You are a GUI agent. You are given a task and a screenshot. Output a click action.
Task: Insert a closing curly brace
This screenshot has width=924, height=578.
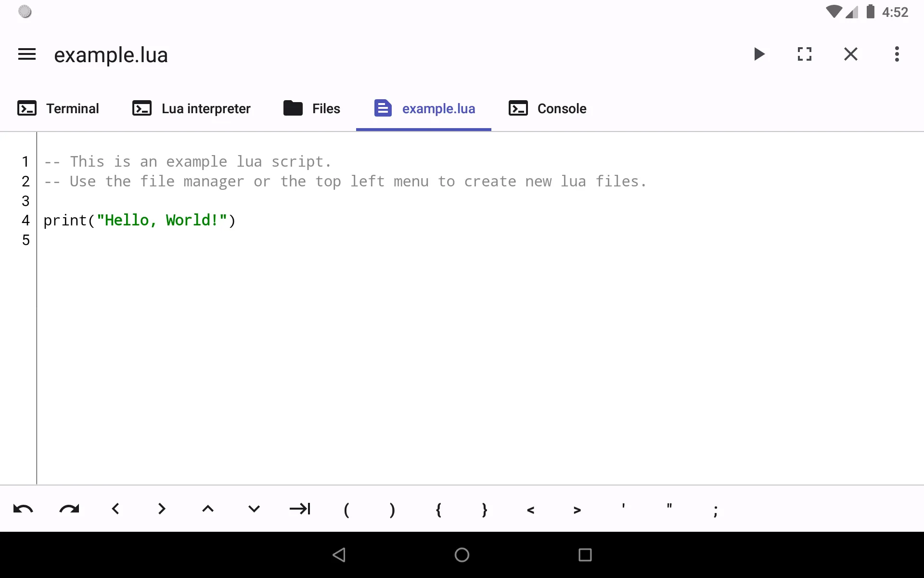[x=485, y=509]
